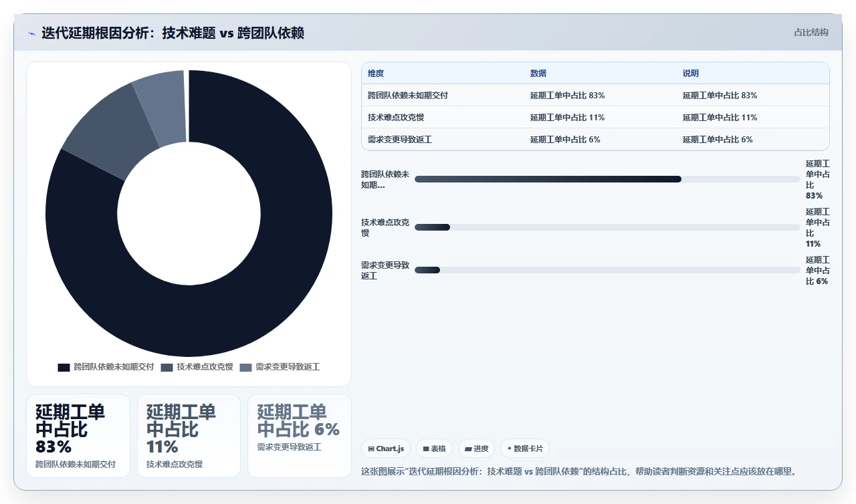The width and height of the screenshot is (856, 504).
Task: Click the 数据卡片 tag chip
Action: pyautogui.click(x=525, y=449)
